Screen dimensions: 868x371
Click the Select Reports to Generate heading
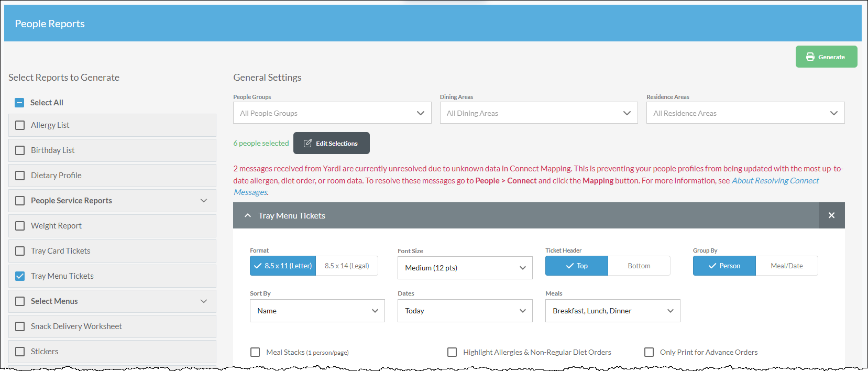point(64,78)
